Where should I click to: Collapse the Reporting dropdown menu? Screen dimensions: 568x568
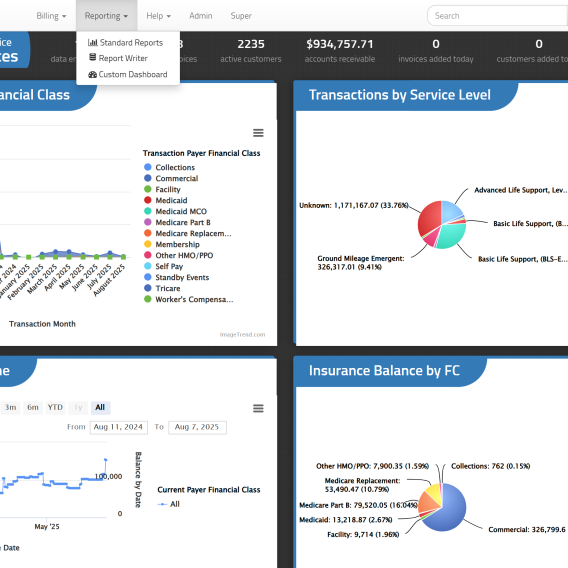[106, 16]
